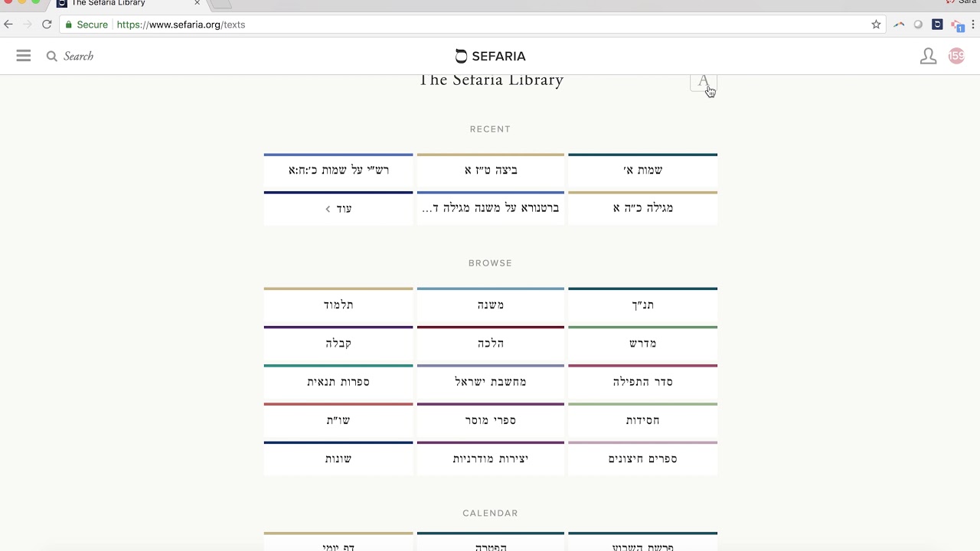Image resolution: width=980 pixels, height=551 pixels.
Task: Click the RECENT section heading
Action: 490,129
